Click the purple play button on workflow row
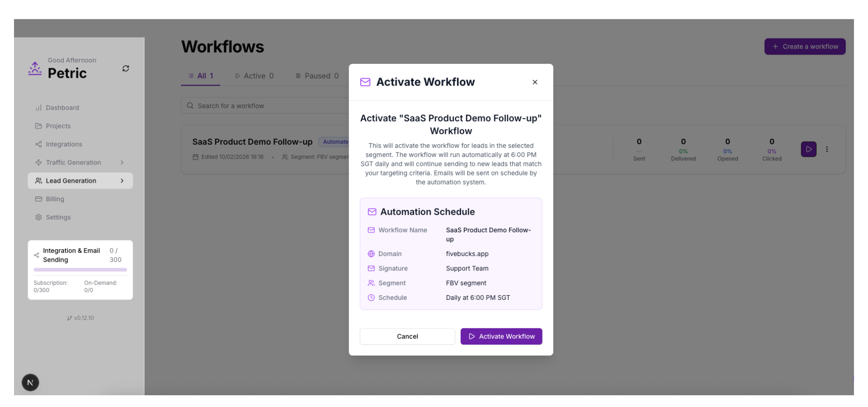 click(808, 149)
